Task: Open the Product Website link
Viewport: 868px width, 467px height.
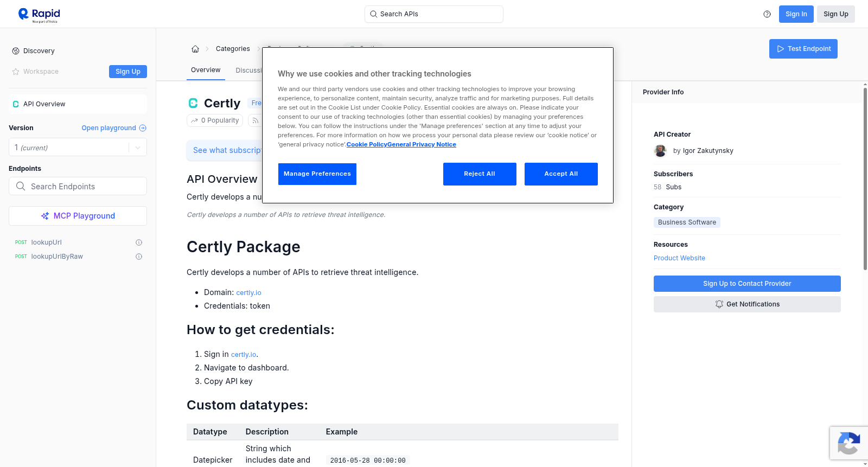Action: (679, 258)
